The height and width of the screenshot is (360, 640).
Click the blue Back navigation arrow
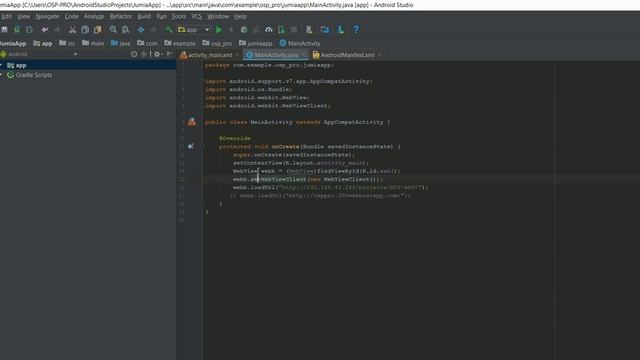pyautogui.click(x=141, y=29)
